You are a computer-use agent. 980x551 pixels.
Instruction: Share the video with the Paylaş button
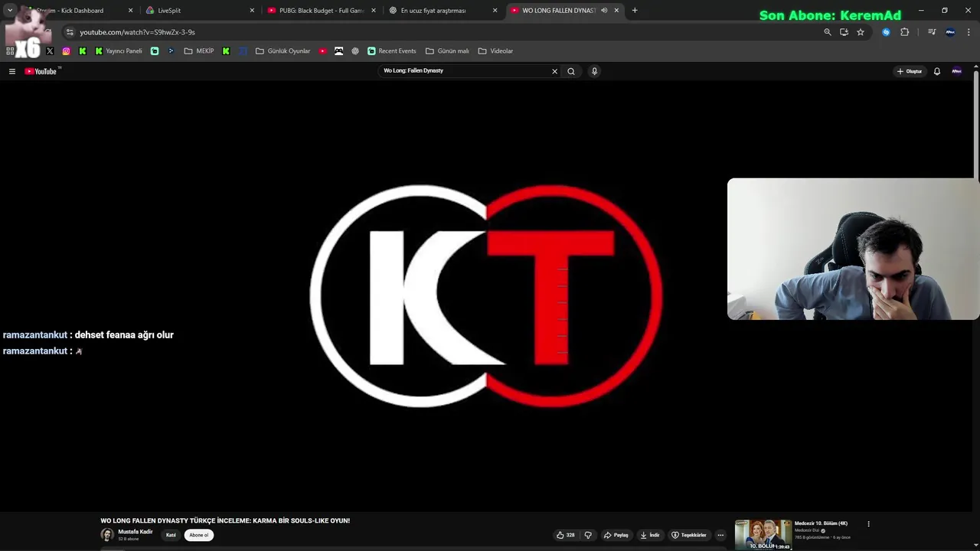[616, 535]
